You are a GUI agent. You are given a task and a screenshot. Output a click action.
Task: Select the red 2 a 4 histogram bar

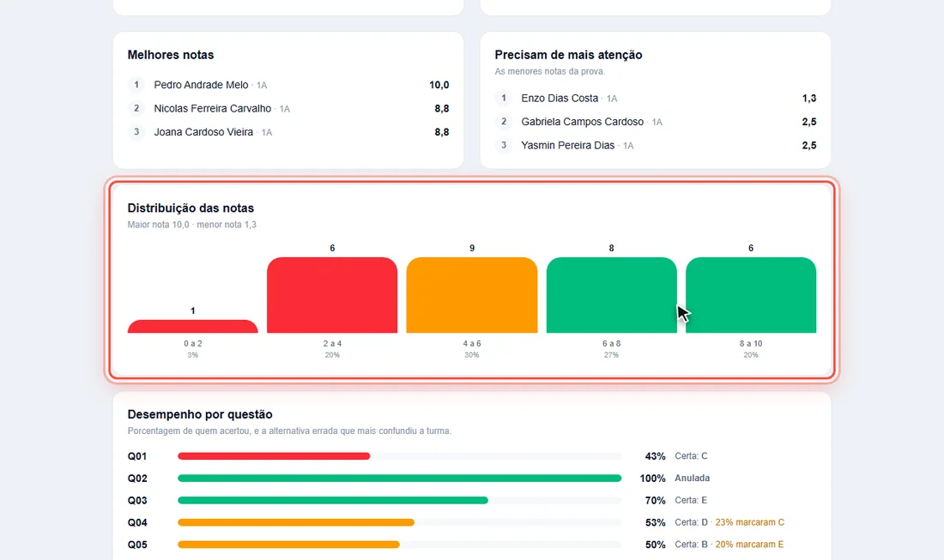[x=332, y=295]
